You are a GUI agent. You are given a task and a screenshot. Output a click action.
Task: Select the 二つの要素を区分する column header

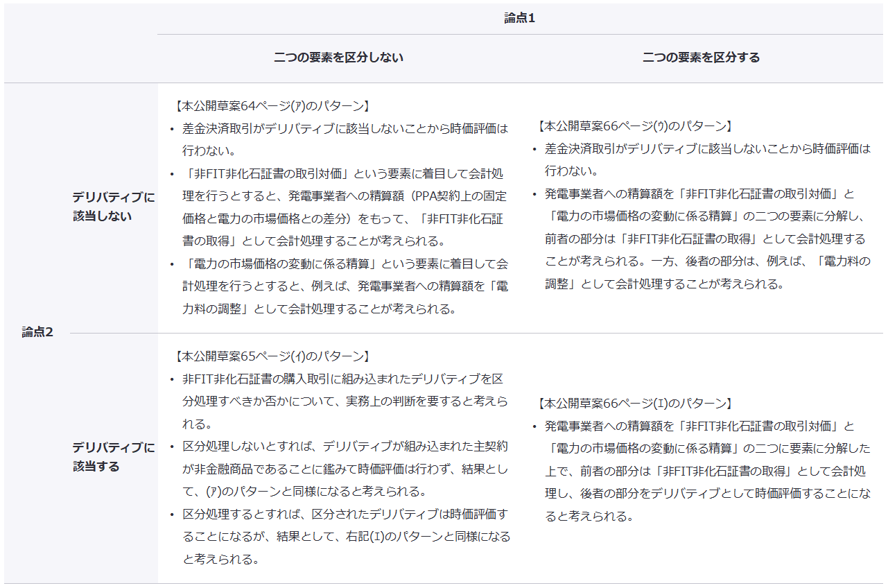click(x=701, y=58)
